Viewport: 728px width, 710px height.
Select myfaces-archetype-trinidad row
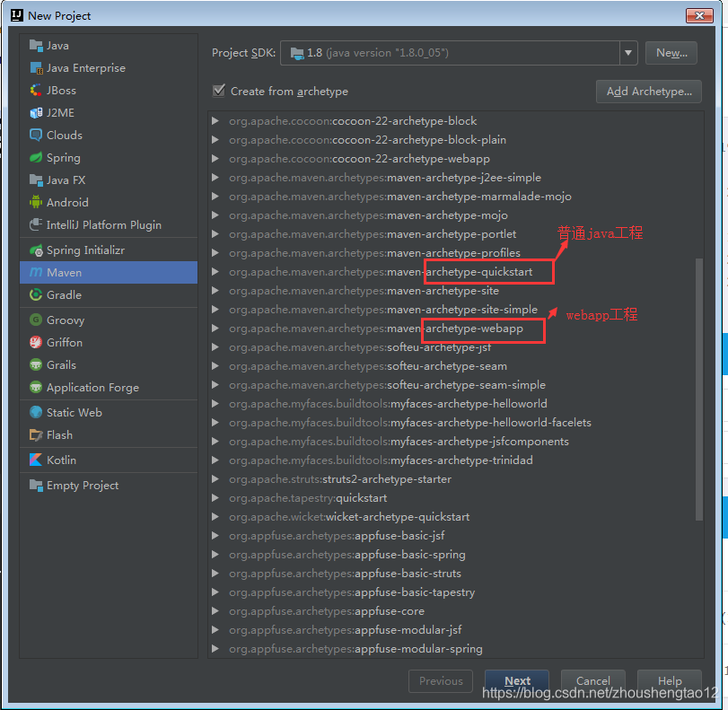click(455, 460)
